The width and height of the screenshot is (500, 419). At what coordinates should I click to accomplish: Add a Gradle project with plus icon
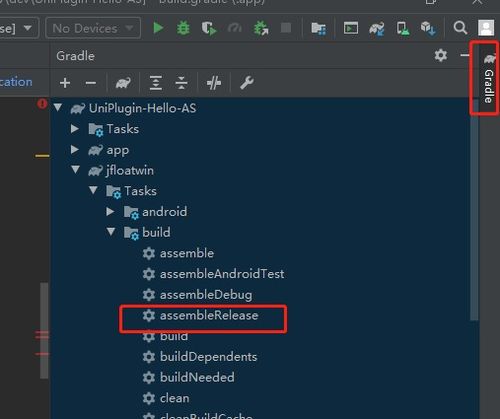tap(65, 83)
